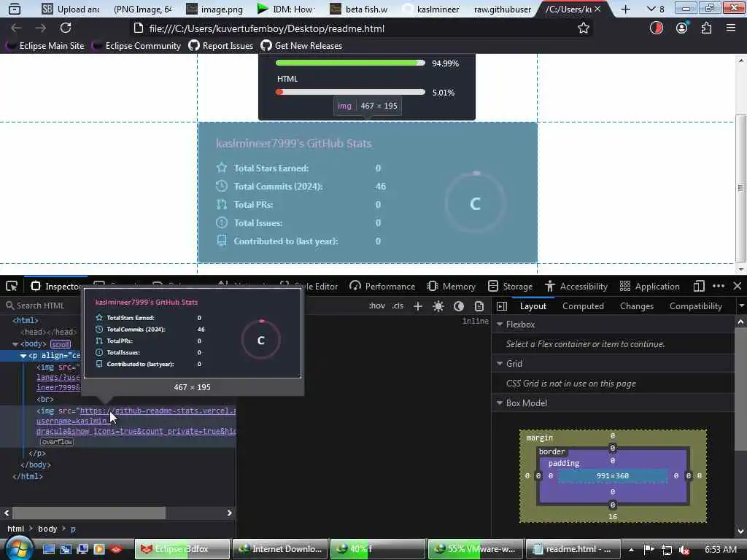
Task: Toggle the :hov pseudo-class panel
Action: coord(377,306)
